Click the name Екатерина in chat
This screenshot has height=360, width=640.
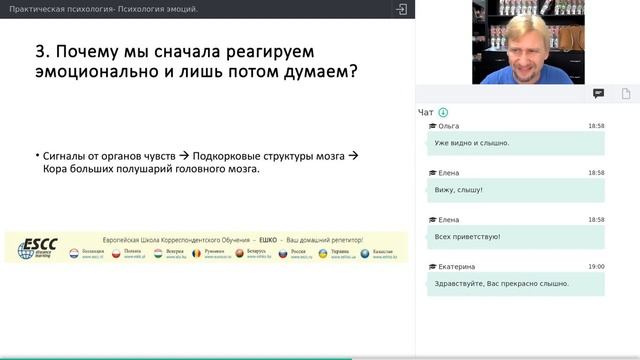tap(457, 267)
